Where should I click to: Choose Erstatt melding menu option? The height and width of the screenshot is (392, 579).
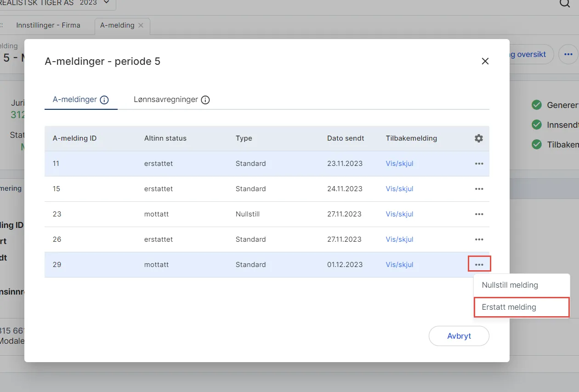[x=509, y=307]
